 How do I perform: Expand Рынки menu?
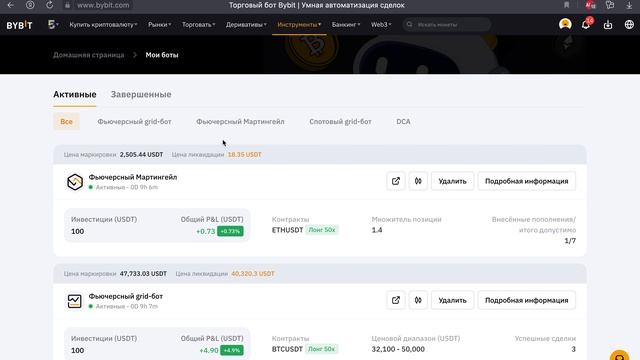click(160, 24)
